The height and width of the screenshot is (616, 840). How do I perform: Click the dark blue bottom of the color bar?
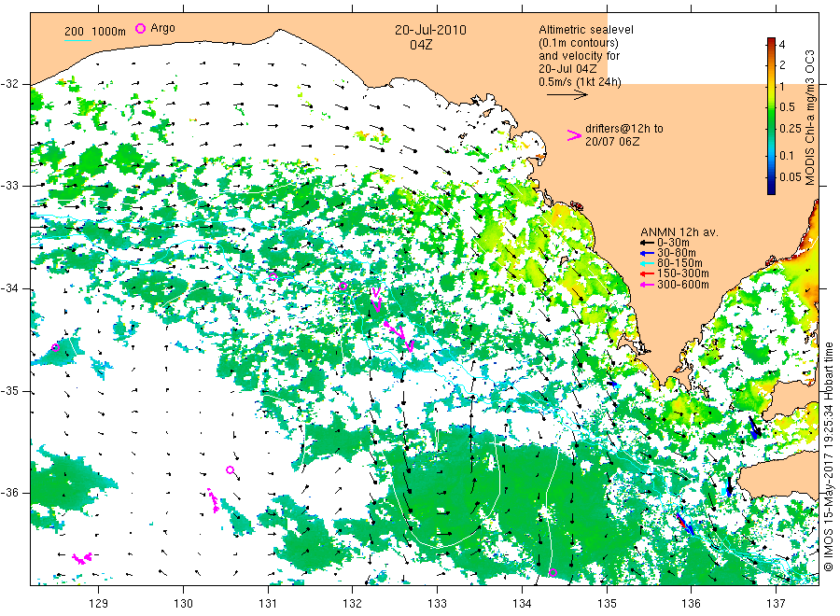[771, 189]
